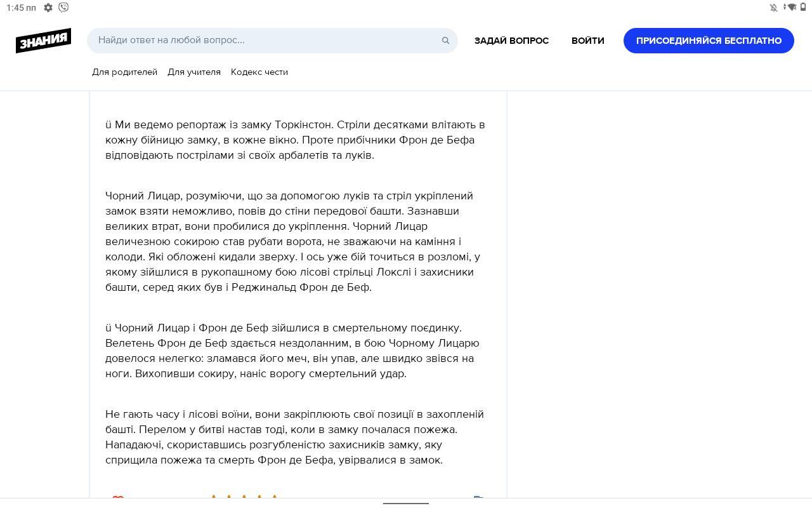The width and height of the screenshot is (812, 508).
Task: Tap the settings gear in status bar
Action: pyautogui.click(x=48, y=8)
